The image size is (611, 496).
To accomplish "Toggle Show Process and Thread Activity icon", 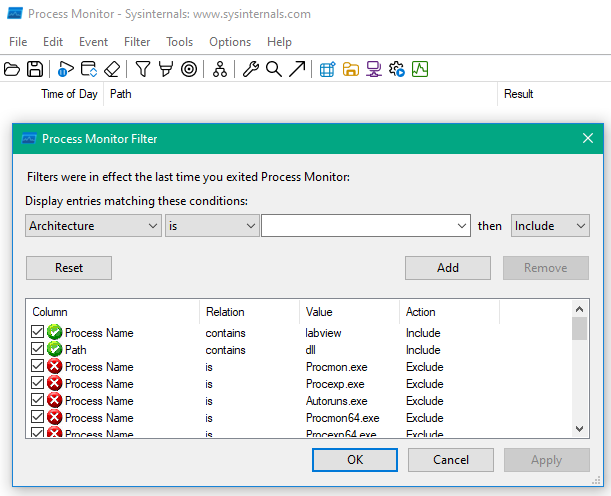I will coord(397,69).
